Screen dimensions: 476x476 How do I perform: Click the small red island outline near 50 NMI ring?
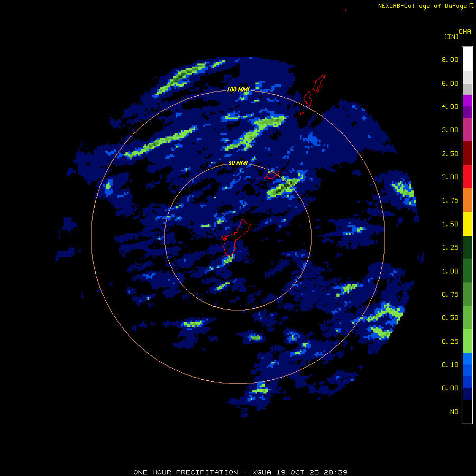(x=272, y=175)
